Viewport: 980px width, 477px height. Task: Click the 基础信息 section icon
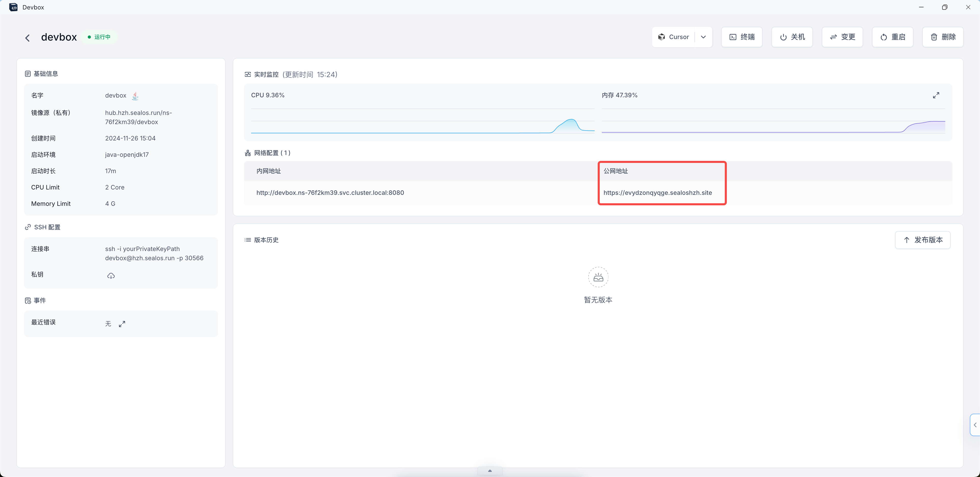pyautogui.click(x=28, y=74)
